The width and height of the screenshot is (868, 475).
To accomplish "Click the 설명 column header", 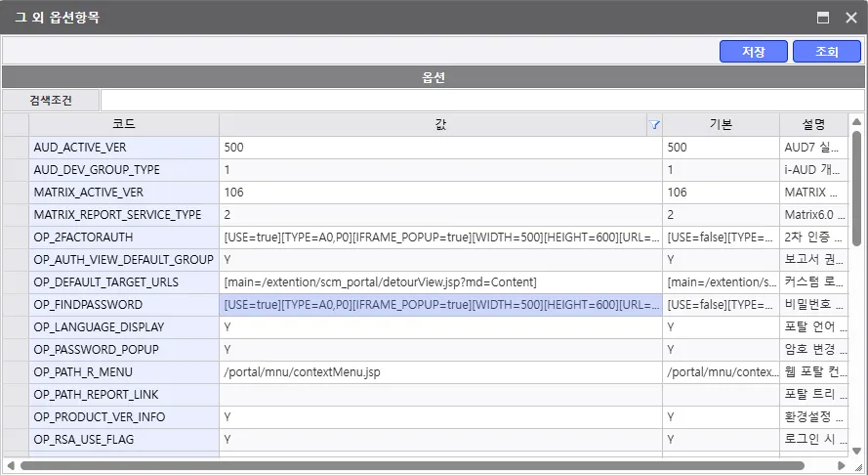I will (x=813, y=125).
